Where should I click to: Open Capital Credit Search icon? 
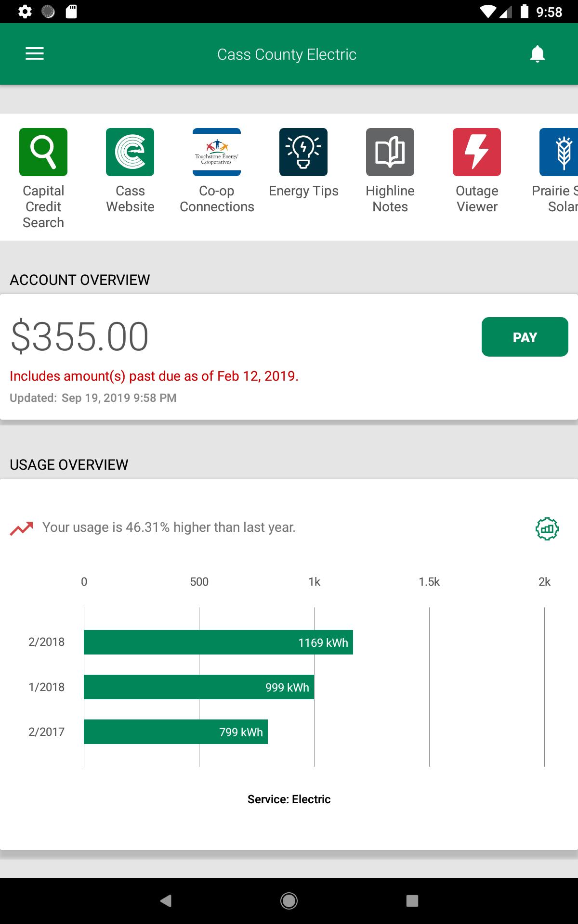(43, 152)
